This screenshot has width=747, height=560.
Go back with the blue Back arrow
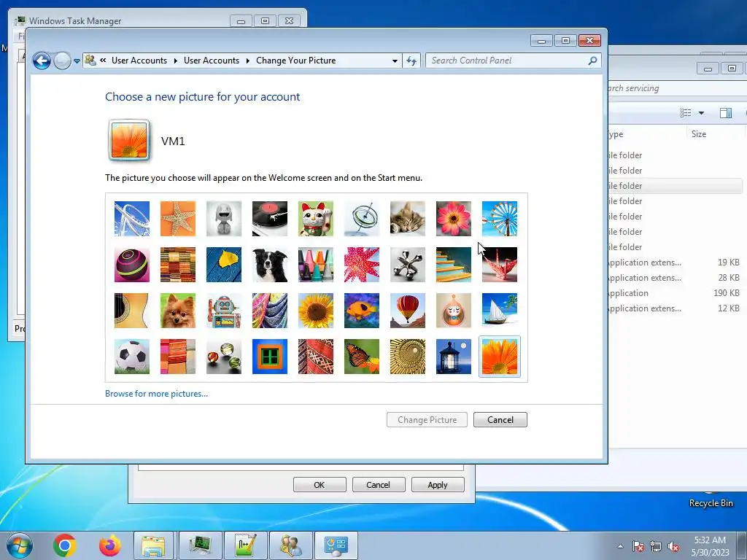pos(42,61)
